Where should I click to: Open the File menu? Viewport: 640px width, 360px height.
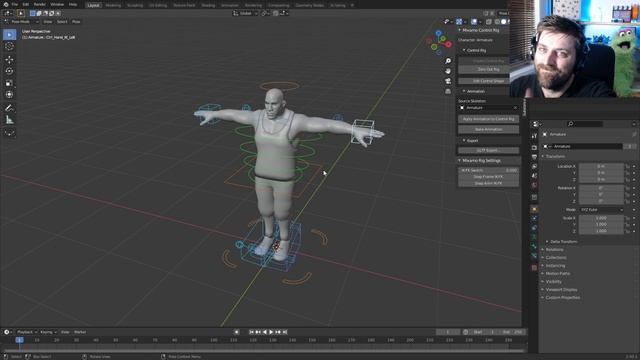tap(15, 4)
